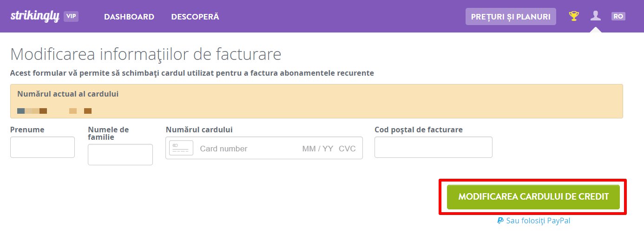Click MODIFICAREA CARDULUI DE CREDIT button

[533, 197]
